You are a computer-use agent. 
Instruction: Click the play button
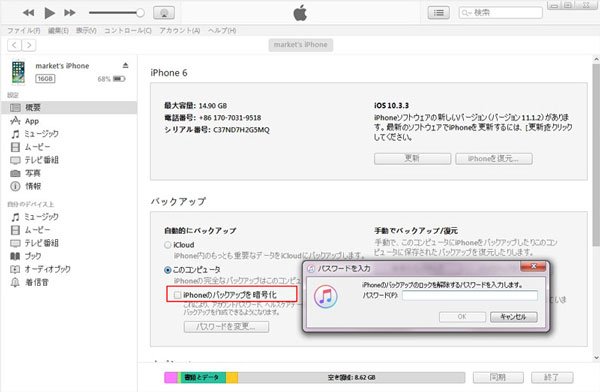click(49, 13)
